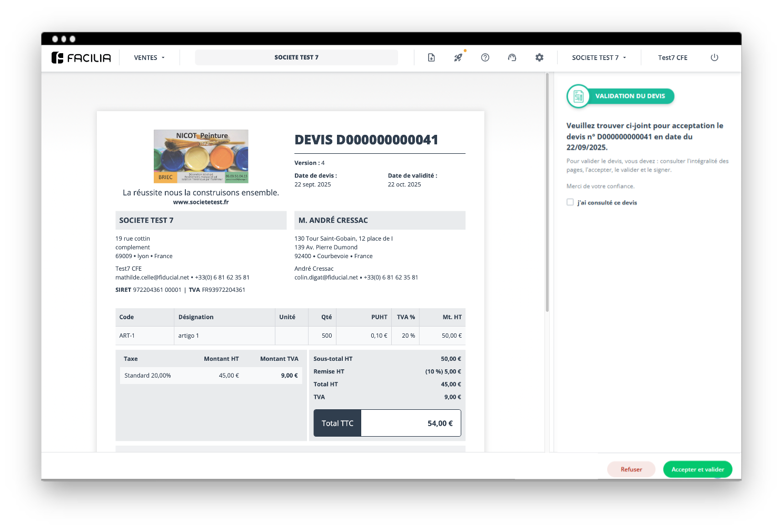The width and height of the screenshot is (783, 532).
Task: Open the new features rocket icon
Action: [x=458, y=57]
